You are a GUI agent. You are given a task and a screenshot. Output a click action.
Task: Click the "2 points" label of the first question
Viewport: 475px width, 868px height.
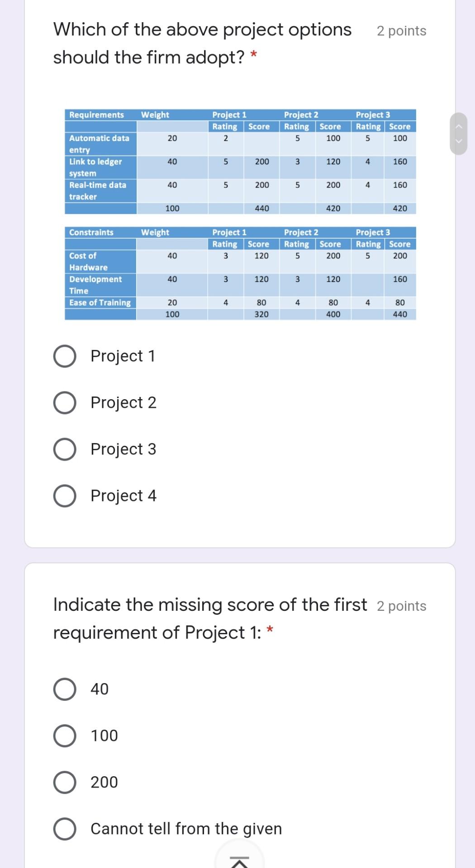[401, 31]
